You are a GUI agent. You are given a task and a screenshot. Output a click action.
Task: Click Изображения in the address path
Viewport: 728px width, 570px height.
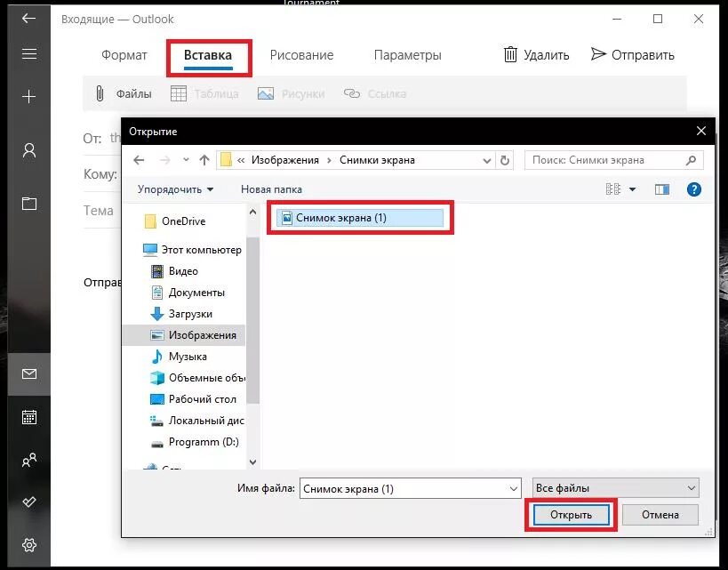point(284,160)
